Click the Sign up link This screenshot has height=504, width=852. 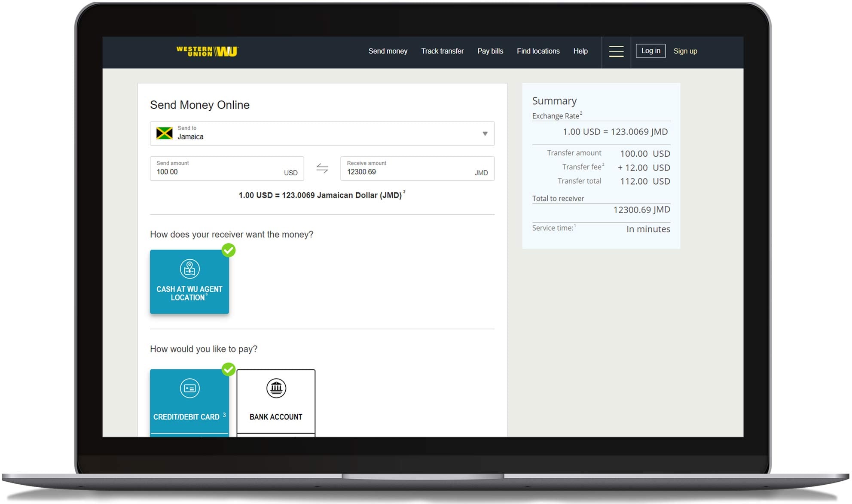click(685, 51)
